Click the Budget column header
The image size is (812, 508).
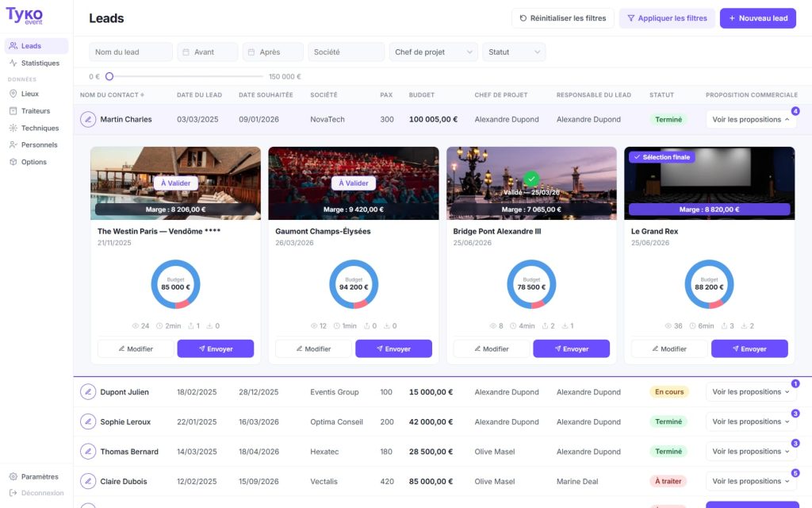(x=422, y=95)
